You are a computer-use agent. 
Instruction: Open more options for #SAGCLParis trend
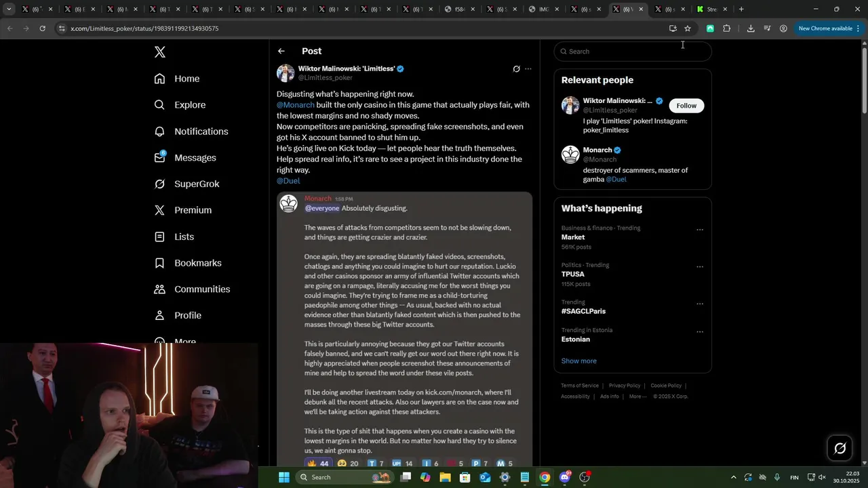pos(700,304)
